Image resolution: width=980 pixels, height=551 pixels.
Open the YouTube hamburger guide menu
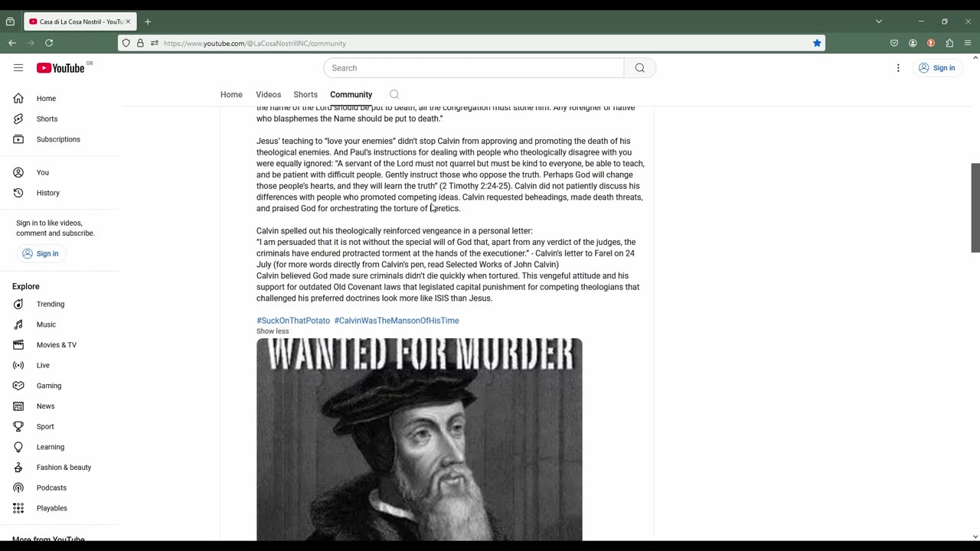(x=18, y=68)
